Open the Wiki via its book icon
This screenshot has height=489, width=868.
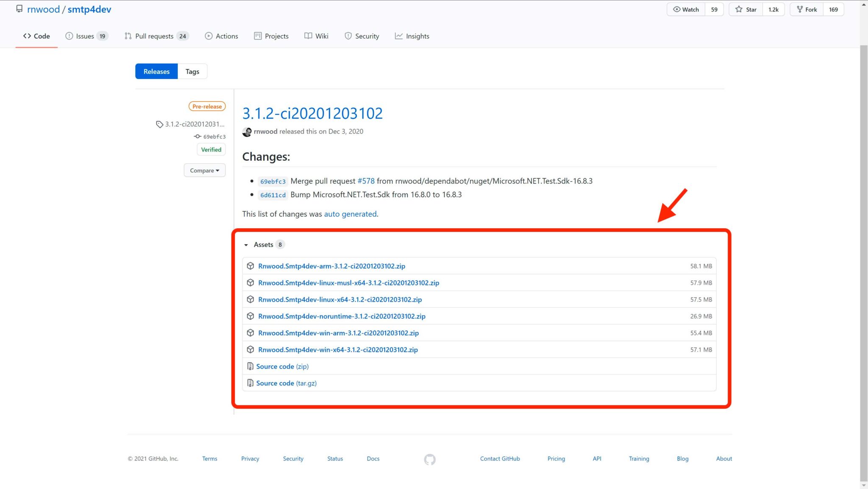point(308,36)
